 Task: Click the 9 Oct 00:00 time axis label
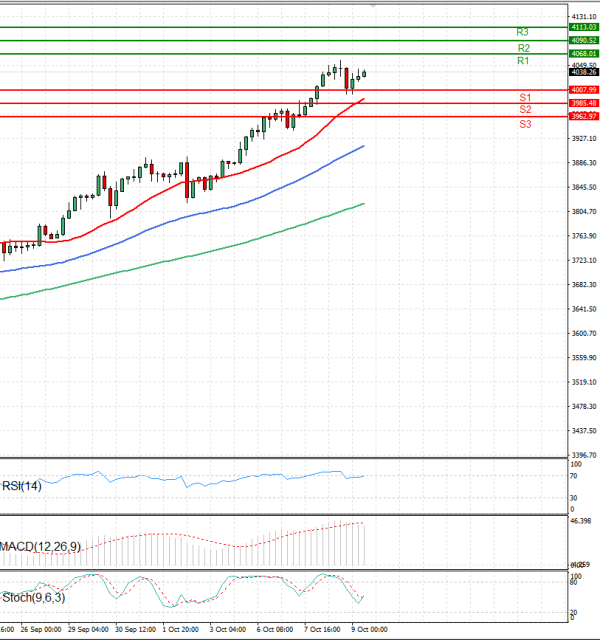click(x=367, y=631)
